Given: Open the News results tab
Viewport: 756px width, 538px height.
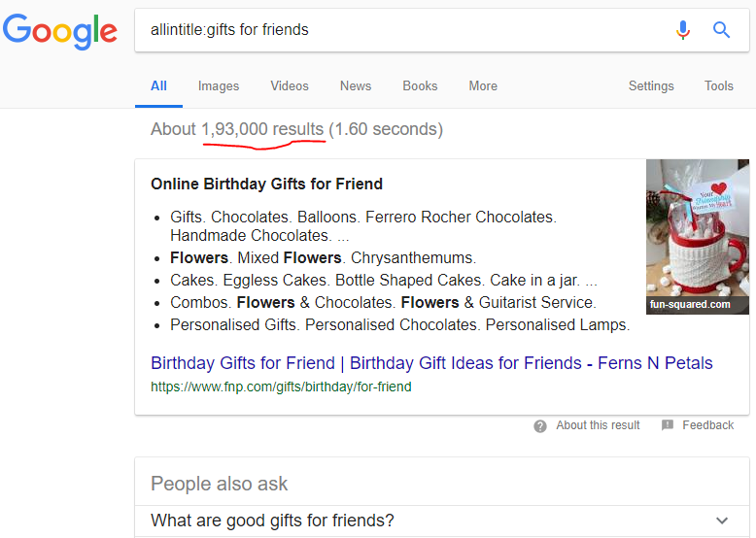Looking at the screenshot, I should tap(356, 85).
